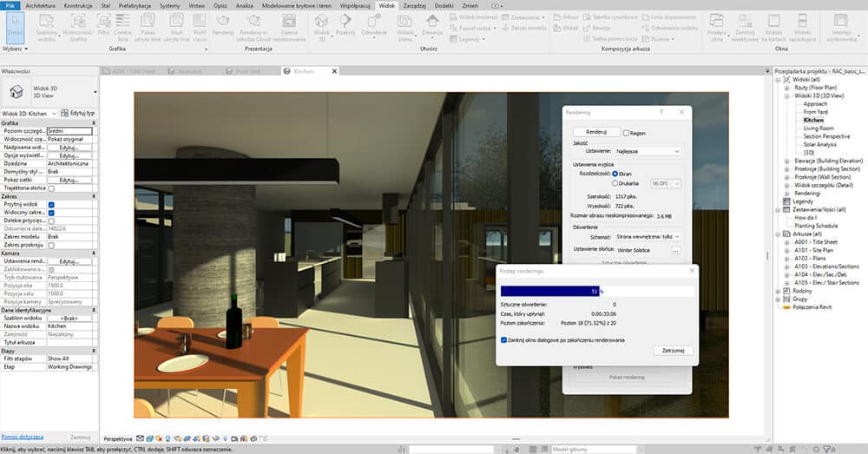The height and width of the screenshot is (454, 868).
Task: Click Zatrzymaj to stop rendering
Action: pos(674,351)
